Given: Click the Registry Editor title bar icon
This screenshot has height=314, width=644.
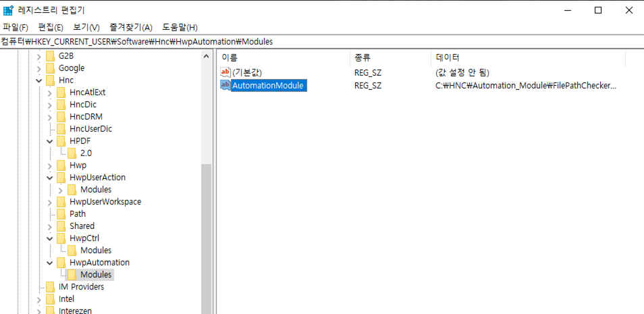Looking at the screenshot, I should 9,10.
